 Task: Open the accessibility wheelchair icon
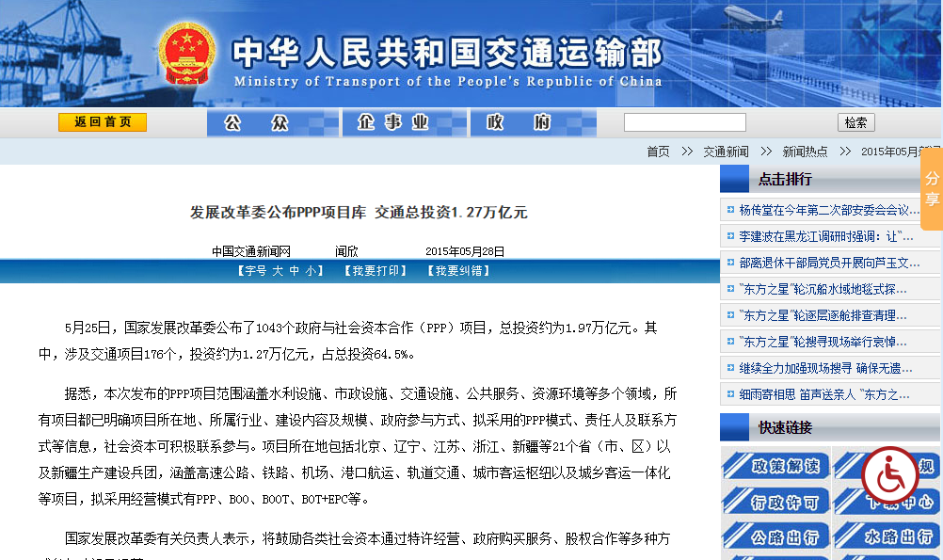point(889,475)
